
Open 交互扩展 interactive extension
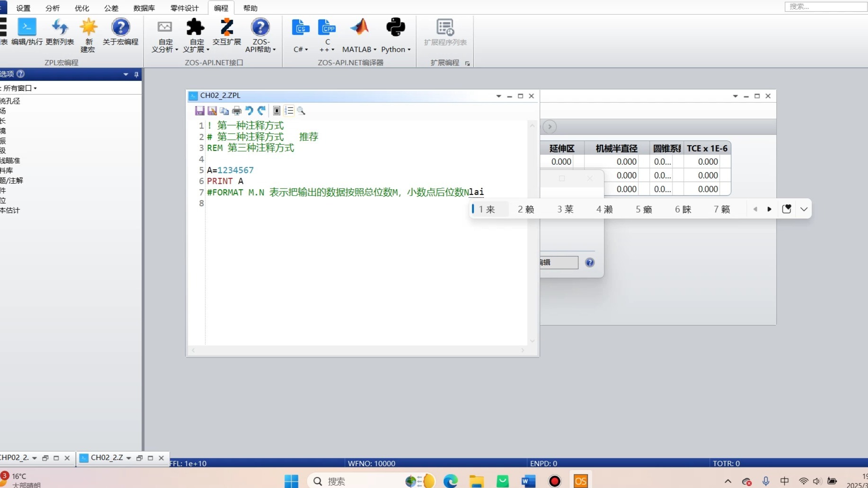coord(227,32)
